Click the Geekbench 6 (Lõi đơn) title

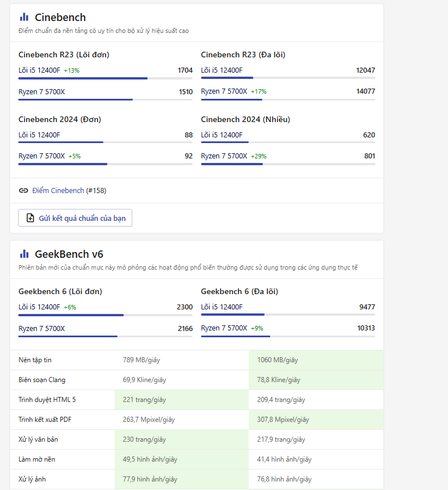pyautogui.click(x=60, y=291)
